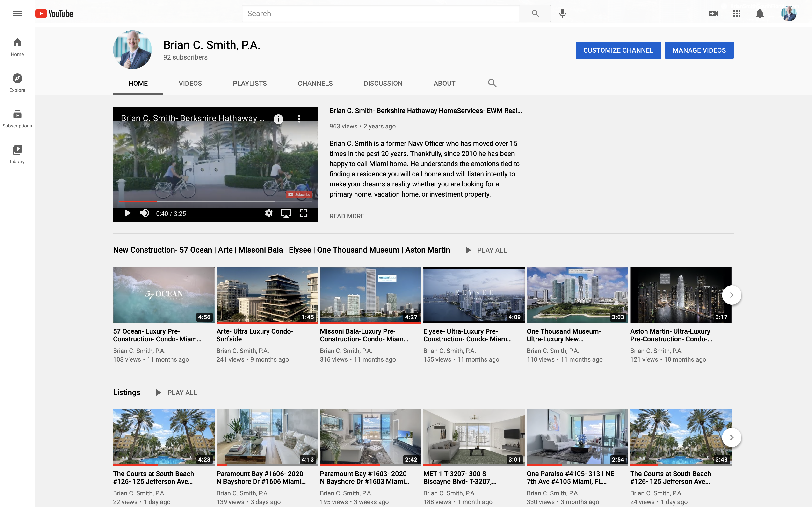Mute the featured video volume
Screen dimensions: 812x507
(145, 213)
